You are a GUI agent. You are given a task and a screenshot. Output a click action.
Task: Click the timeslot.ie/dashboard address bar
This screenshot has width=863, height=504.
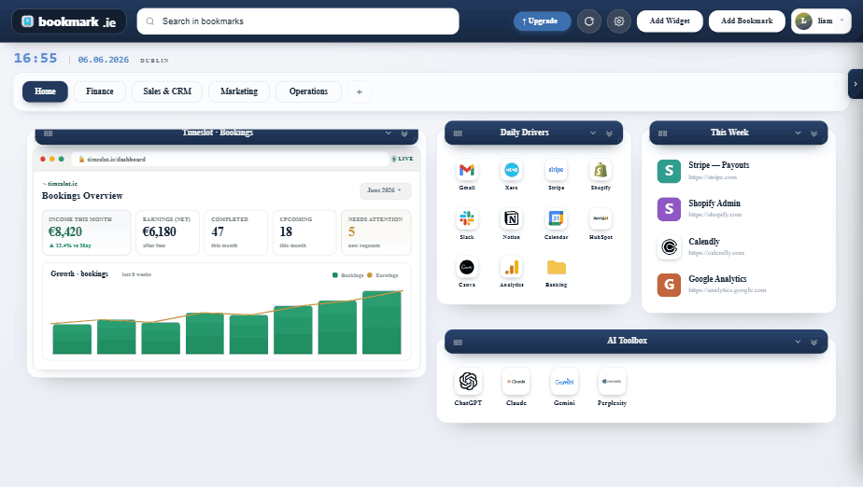pos(230,159)
